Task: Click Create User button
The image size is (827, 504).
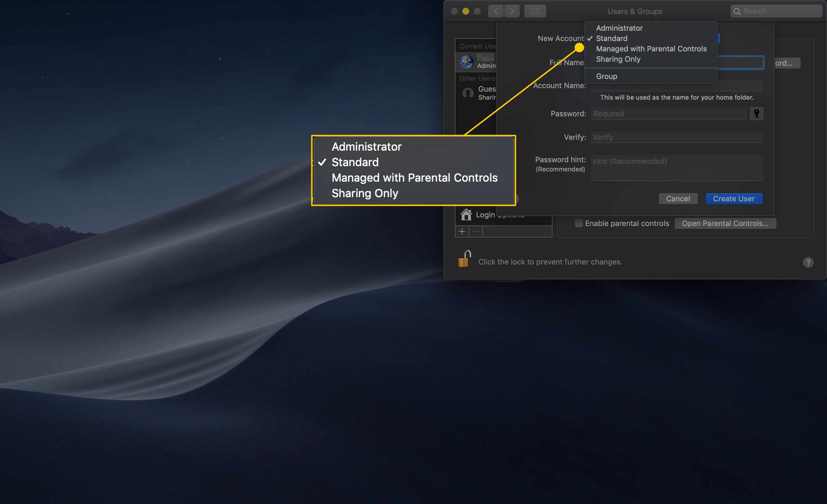Action: 734,198
